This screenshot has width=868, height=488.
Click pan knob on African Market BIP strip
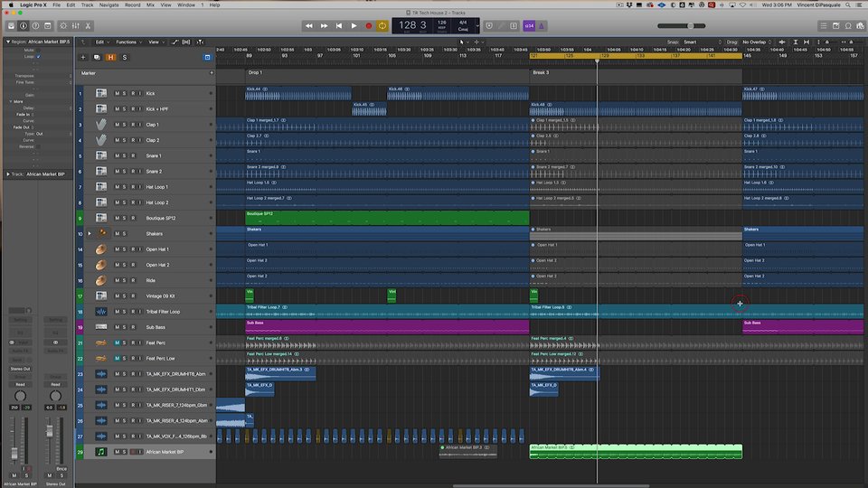[x=20, y=396]
